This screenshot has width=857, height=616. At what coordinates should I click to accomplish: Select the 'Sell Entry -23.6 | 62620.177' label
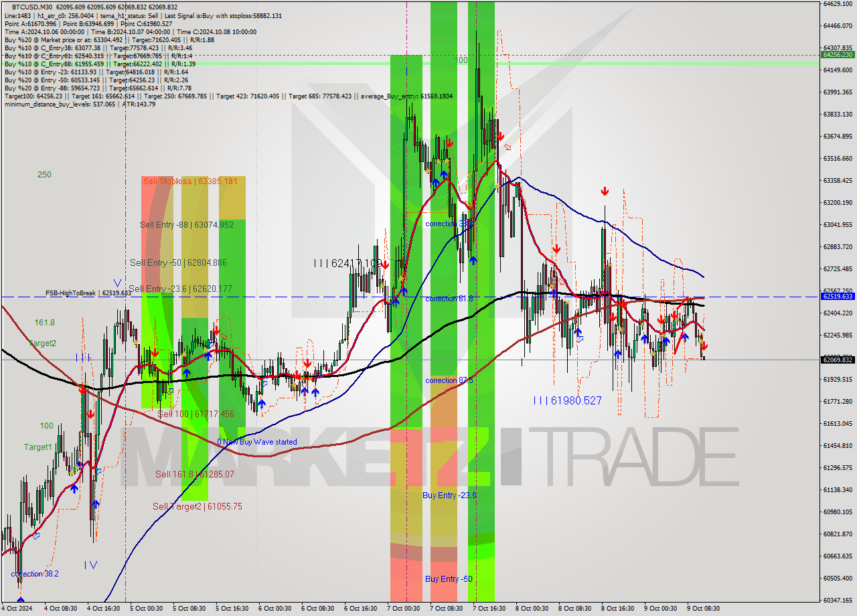pos(180,289)
